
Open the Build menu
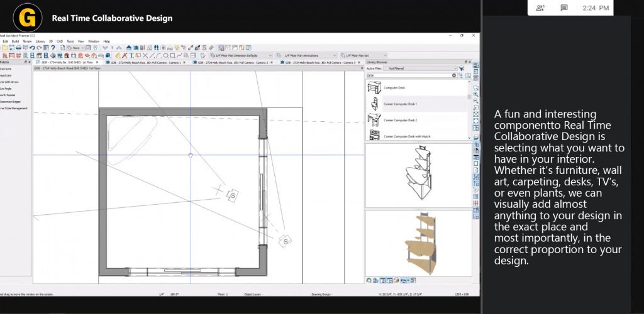[15, 41]
